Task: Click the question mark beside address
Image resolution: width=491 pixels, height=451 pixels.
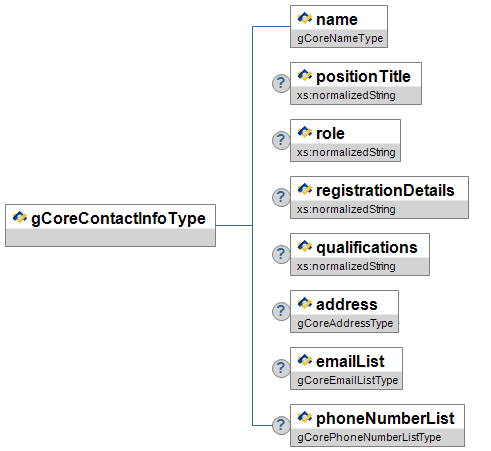Action: [281, 311]
